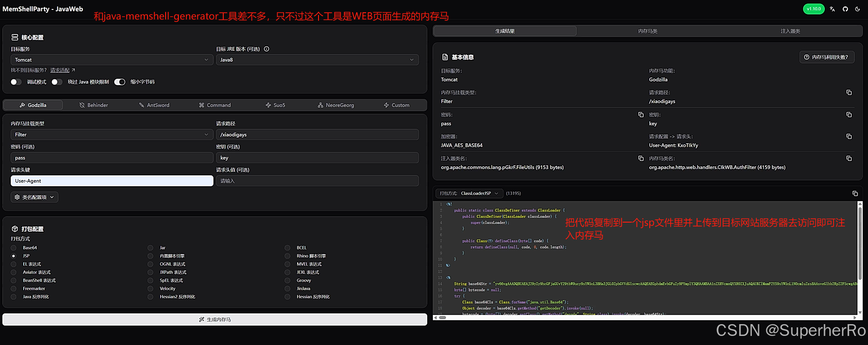Switch to the 内存马类 tab

coord(647,31)
